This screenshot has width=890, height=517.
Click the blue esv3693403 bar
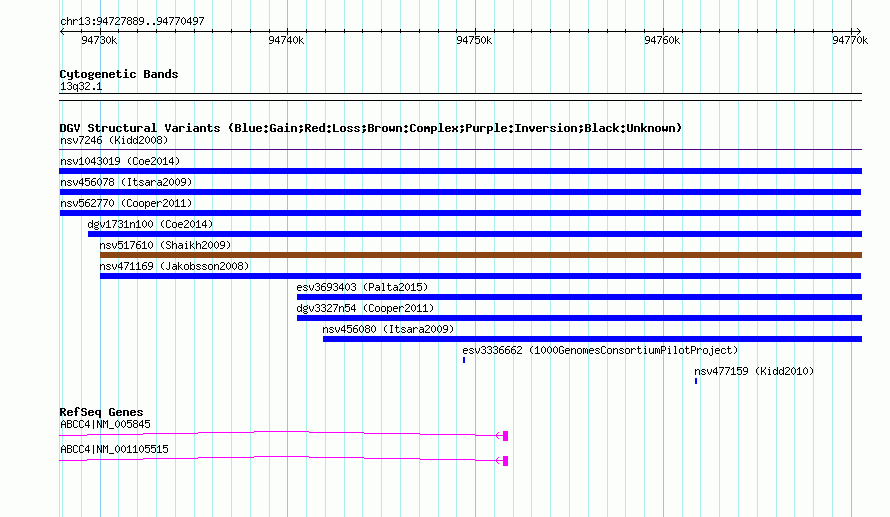[579, 297]
